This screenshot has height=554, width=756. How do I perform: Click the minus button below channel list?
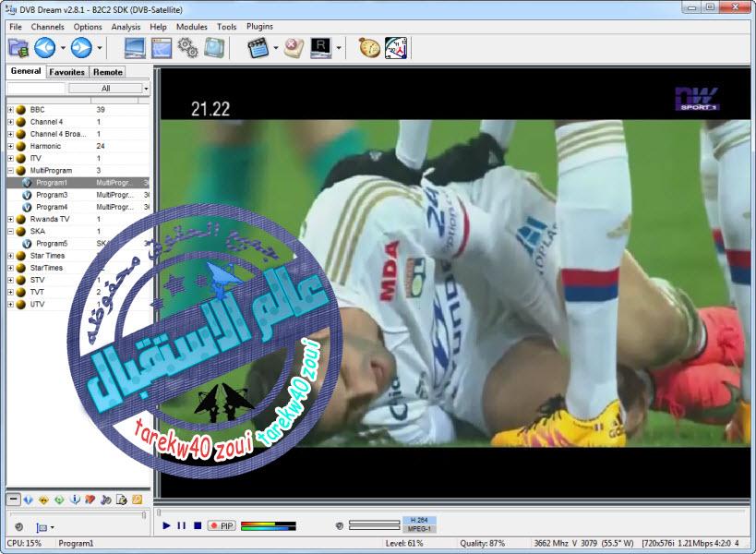(x=14, y=500)
